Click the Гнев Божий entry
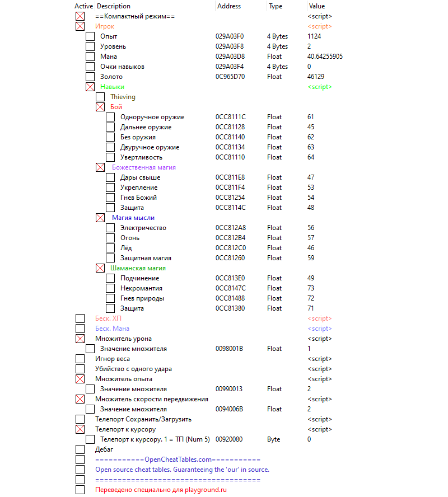Screen dimensions: 448x497 tap(138, 198)
